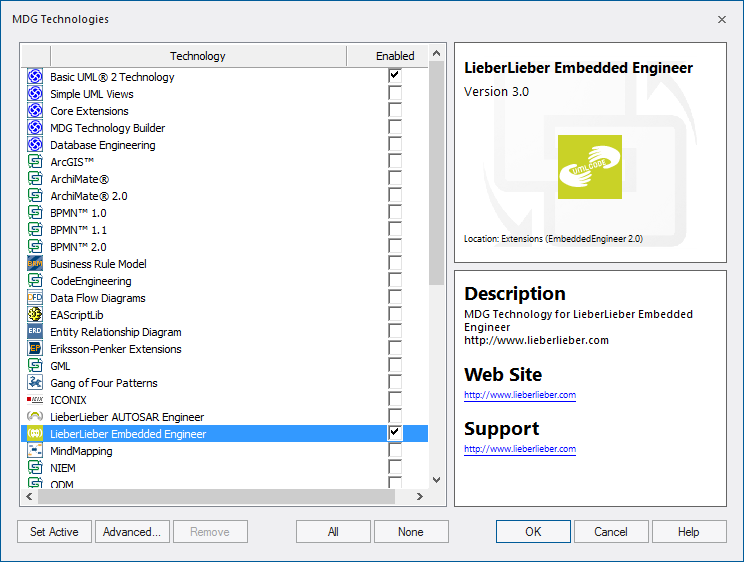Click the Enabled column header

point(395,56)
